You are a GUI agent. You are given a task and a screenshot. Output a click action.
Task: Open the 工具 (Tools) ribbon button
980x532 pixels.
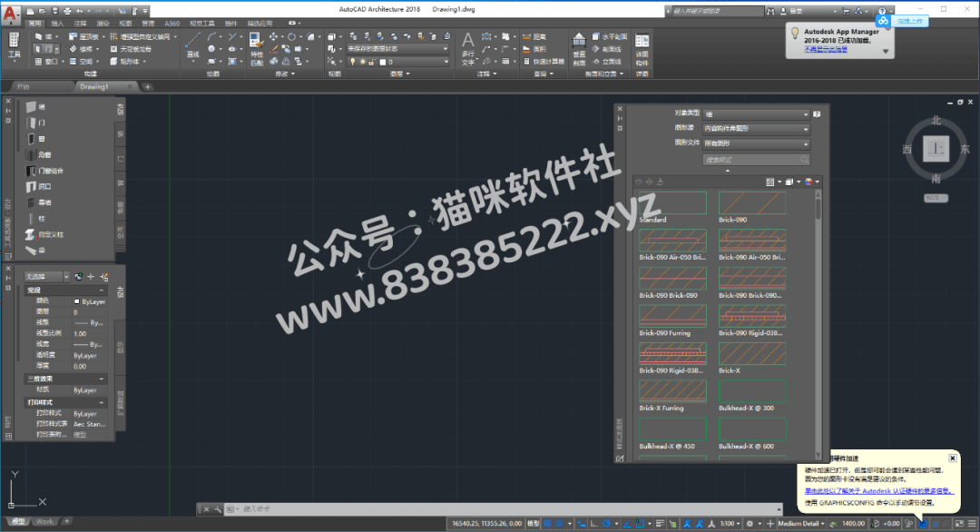[14, 47]
